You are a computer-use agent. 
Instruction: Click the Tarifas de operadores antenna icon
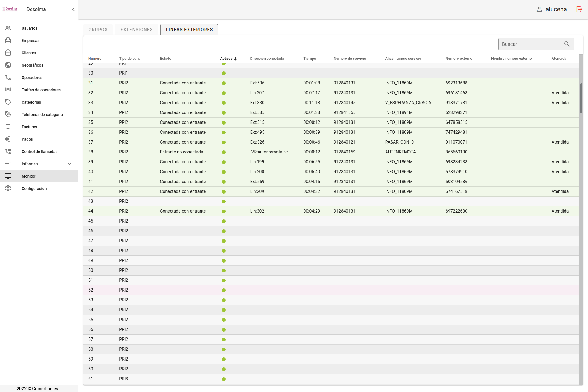(8, 90)
